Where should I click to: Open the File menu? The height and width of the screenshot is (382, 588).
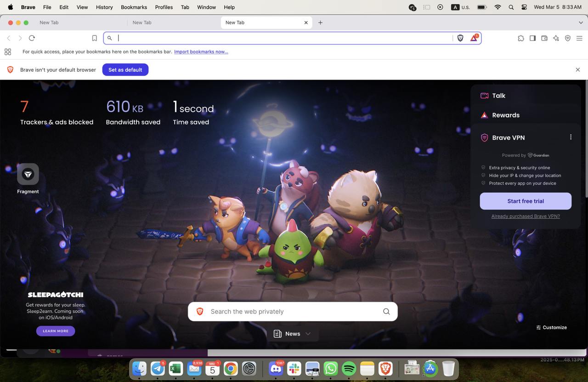tap(47, 7)
